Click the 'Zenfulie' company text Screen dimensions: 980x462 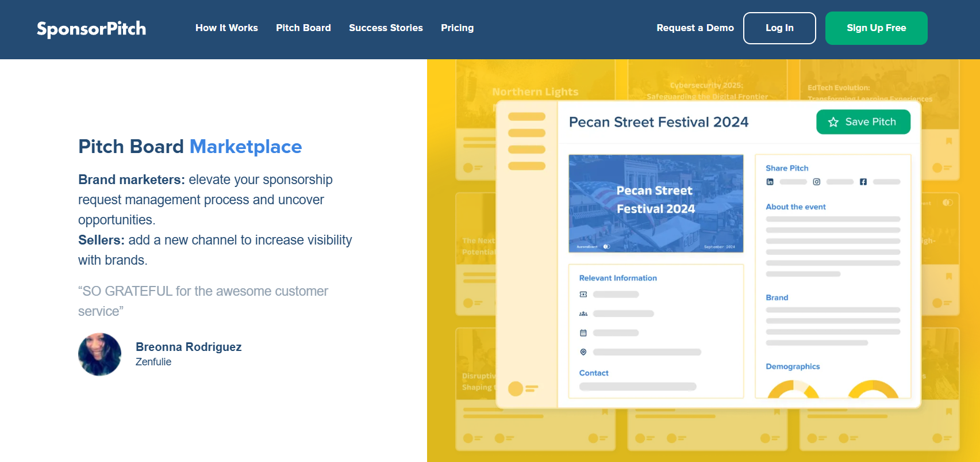pos(153,362)
